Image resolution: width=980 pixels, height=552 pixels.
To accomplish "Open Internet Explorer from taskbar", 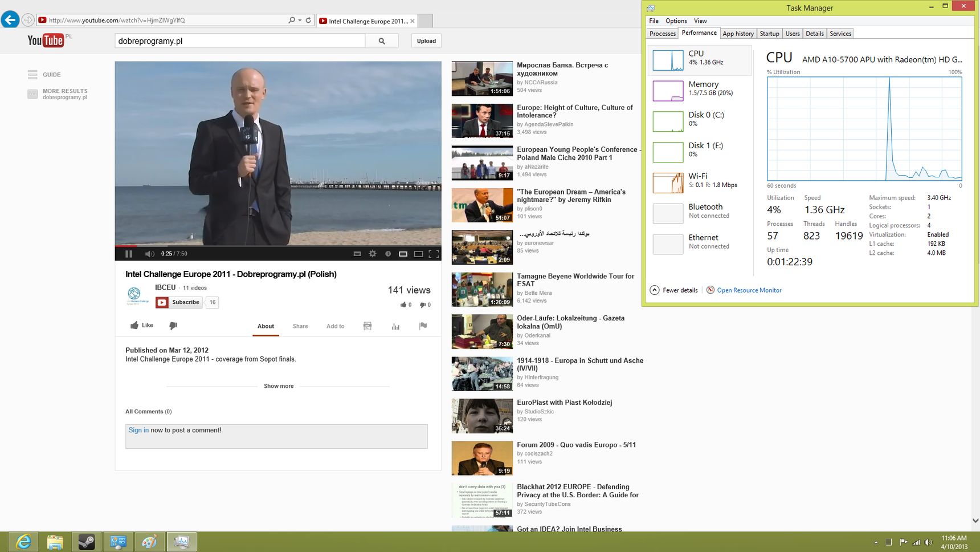I will coord(23,542).
